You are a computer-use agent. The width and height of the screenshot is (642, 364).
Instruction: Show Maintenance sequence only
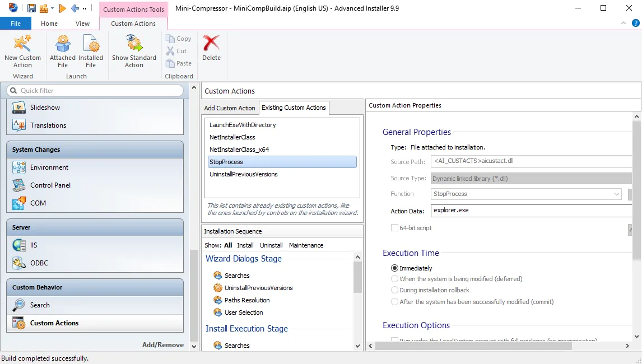pyautogui.click(x=306, y=245)
